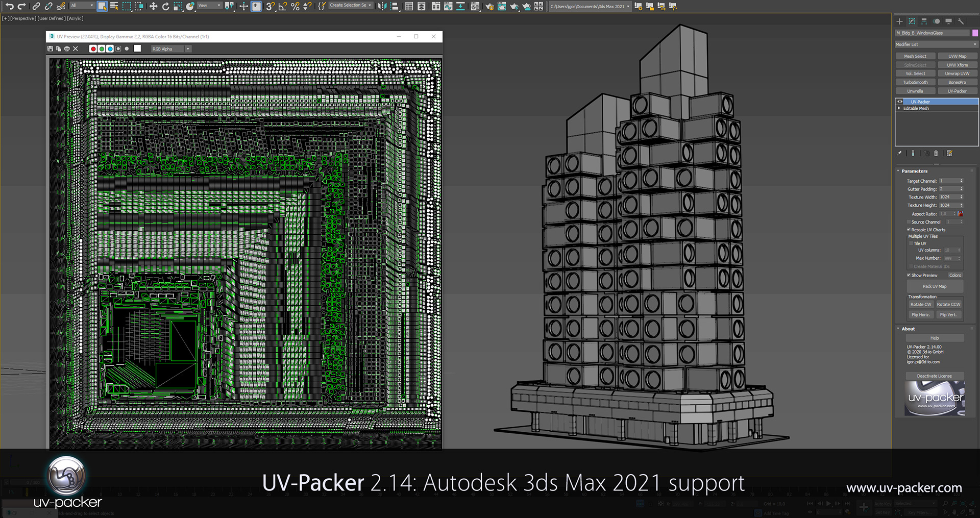Image resolution: width=980 pixels, height=518 pixels.
Task: Uncheck Show Preview checkbox
Action: [x=909, y=275]
